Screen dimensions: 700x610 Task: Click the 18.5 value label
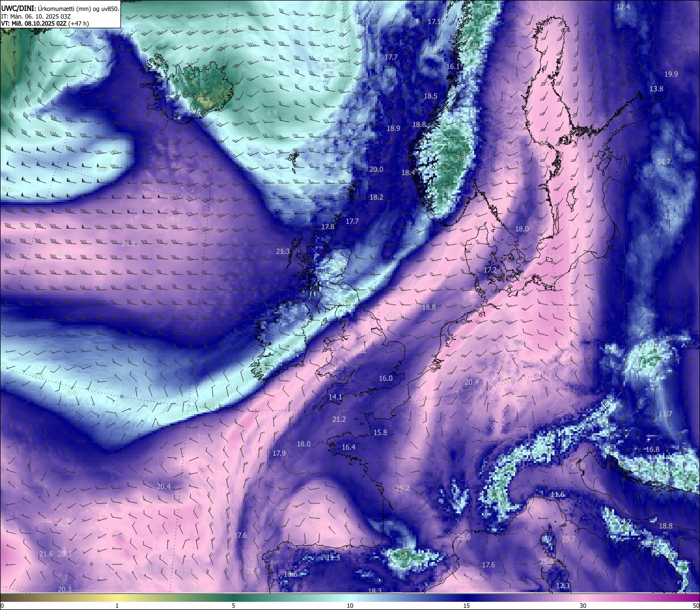click(x=430, y=96)
